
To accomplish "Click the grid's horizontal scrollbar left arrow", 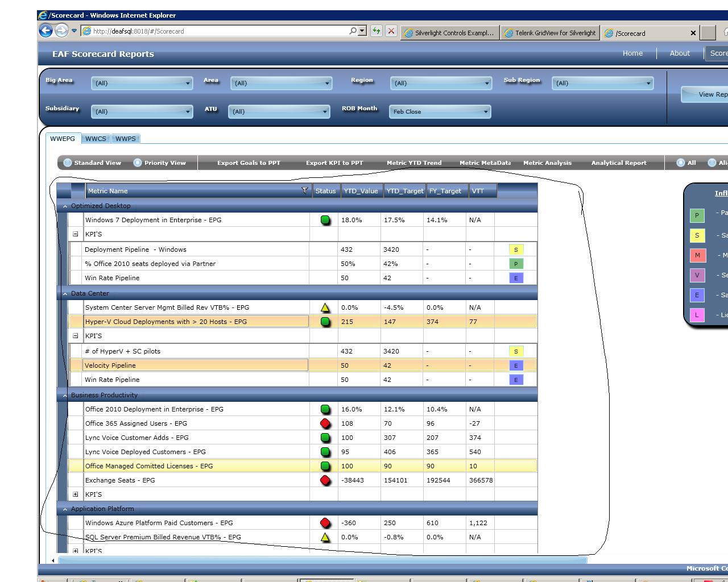I will point(53,560).
